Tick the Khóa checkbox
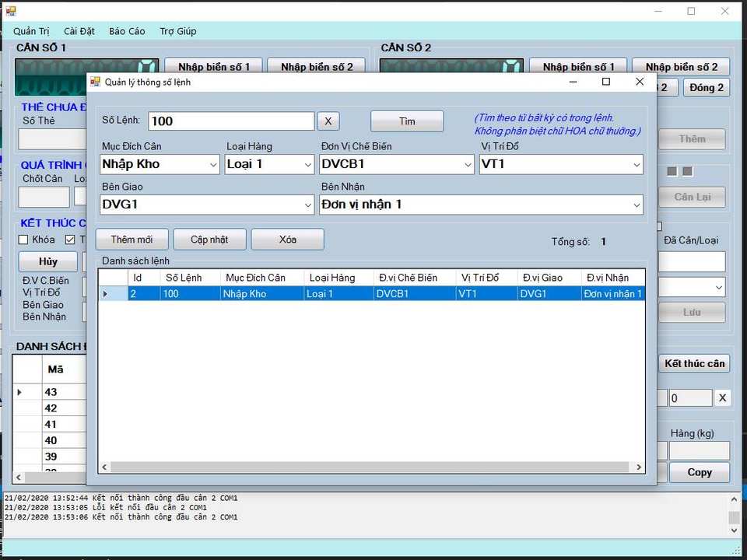747x560 pixels. click(23, 240)
